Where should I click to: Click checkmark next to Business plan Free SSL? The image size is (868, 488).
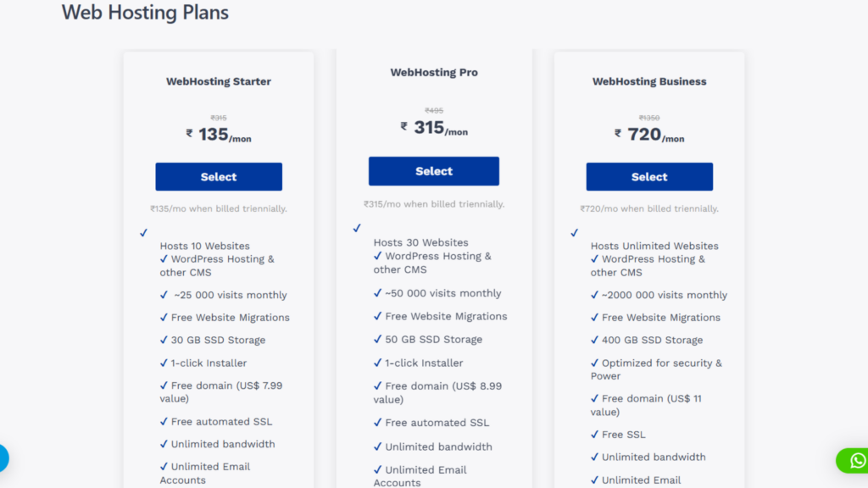(x=595, y=434)
